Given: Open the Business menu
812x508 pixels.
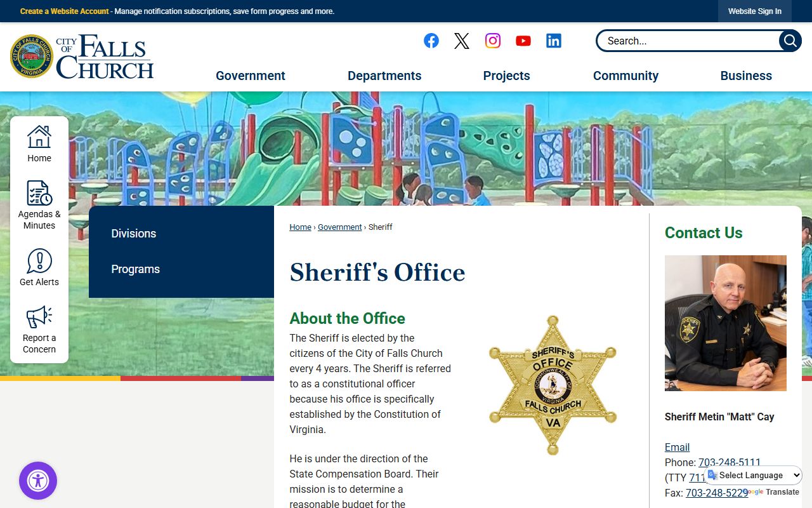Looking at the screenshot, I should tap(746, 76).
